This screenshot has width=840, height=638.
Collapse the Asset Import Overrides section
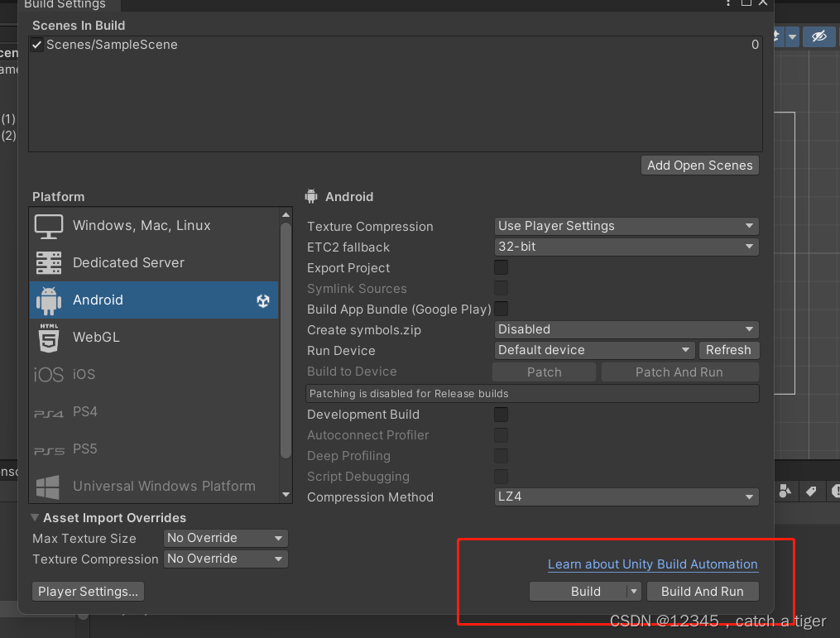[35, 517]
